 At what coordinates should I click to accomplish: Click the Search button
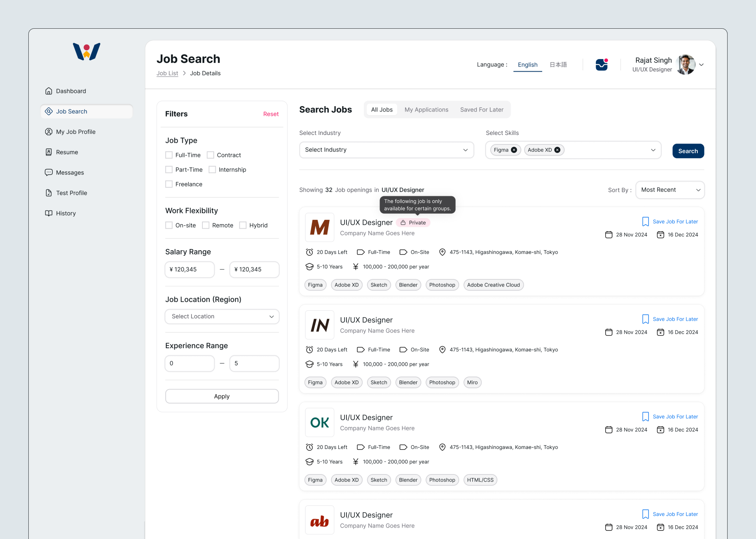(688, 151)
